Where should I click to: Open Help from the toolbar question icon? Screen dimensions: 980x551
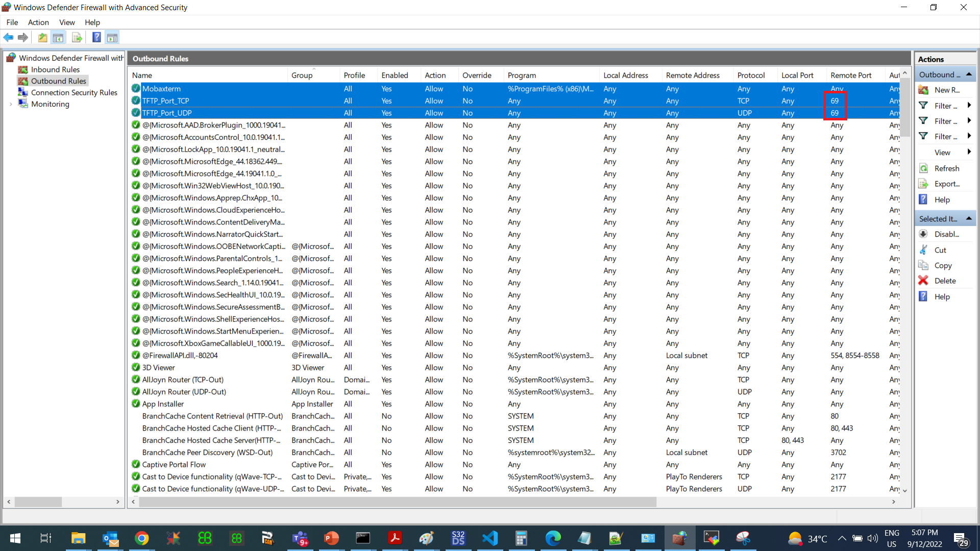point(96,37)
